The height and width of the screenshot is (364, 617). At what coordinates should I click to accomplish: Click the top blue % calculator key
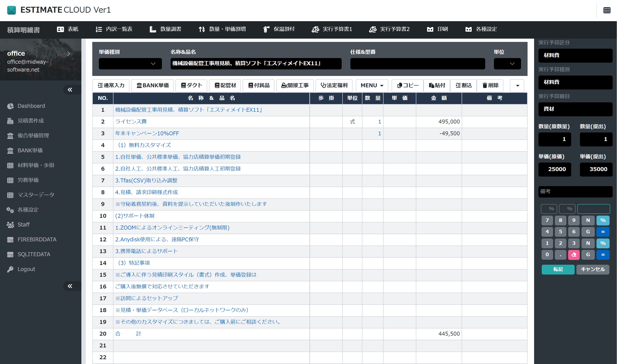tap(603, 220)
